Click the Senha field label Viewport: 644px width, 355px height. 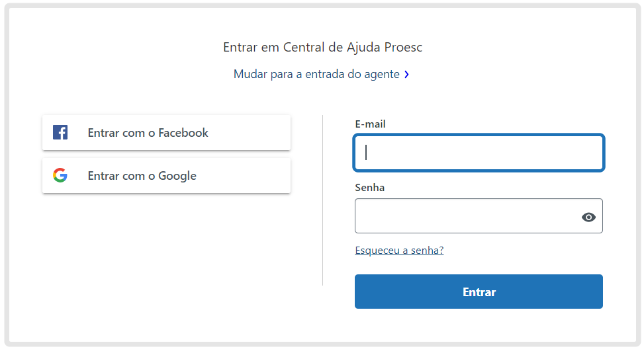tap(369, 188)
